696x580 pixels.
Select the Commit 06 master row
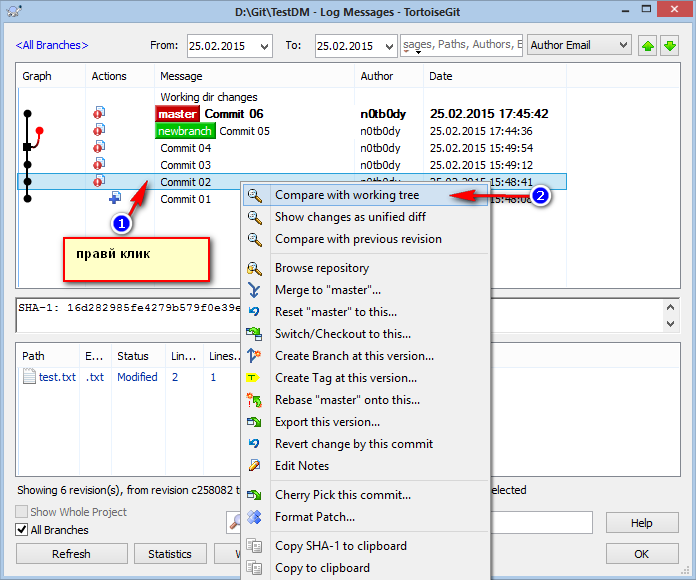coord(292,114)
